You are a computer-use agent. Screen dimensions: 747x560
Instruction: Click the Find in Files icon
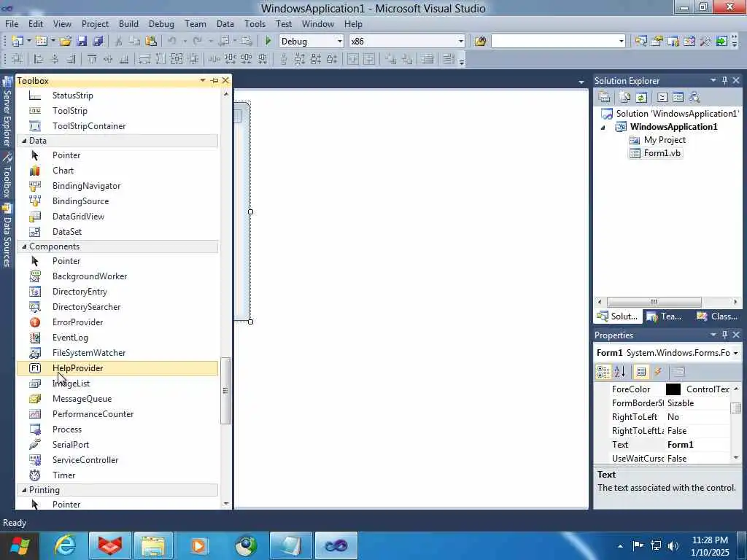tap(480, 42)
